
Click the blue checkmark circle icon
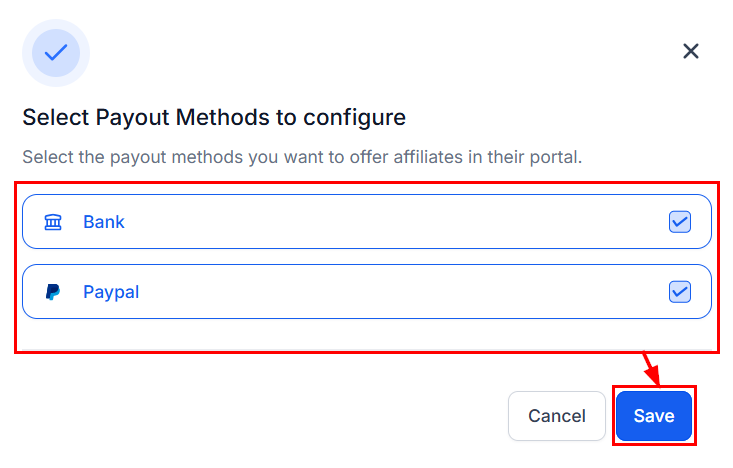pyautogui.click(x=56, y=53)
